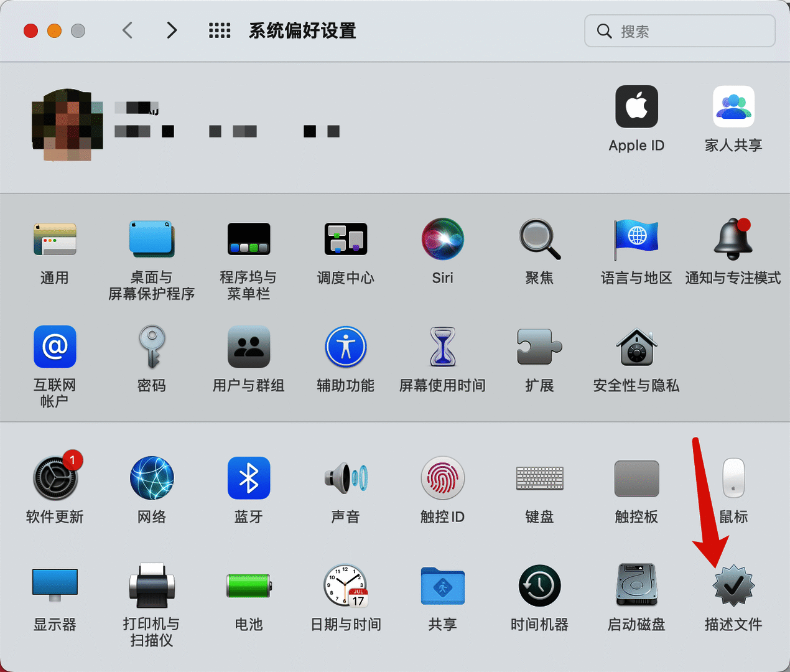The width and height of the screenshot is (790, 672).
Task: Click the show-all grid button
Action: coord(220,30)
